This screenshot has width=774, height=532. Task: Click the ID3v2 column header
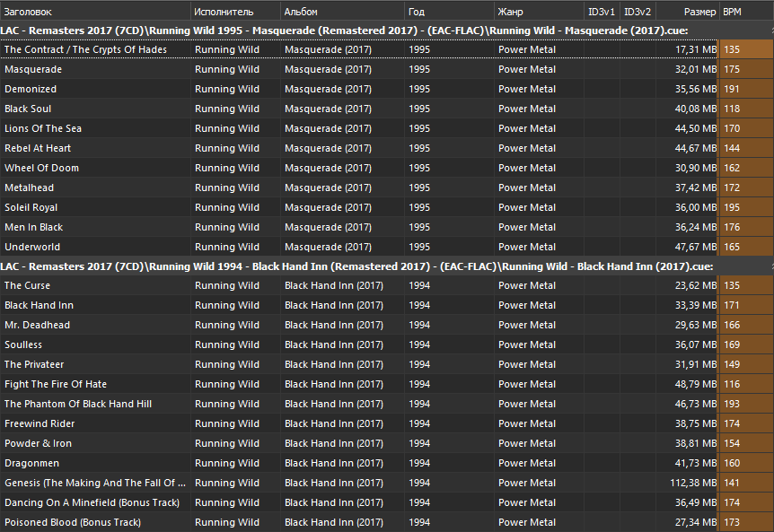pyautogui.click(x=638, y=12)
